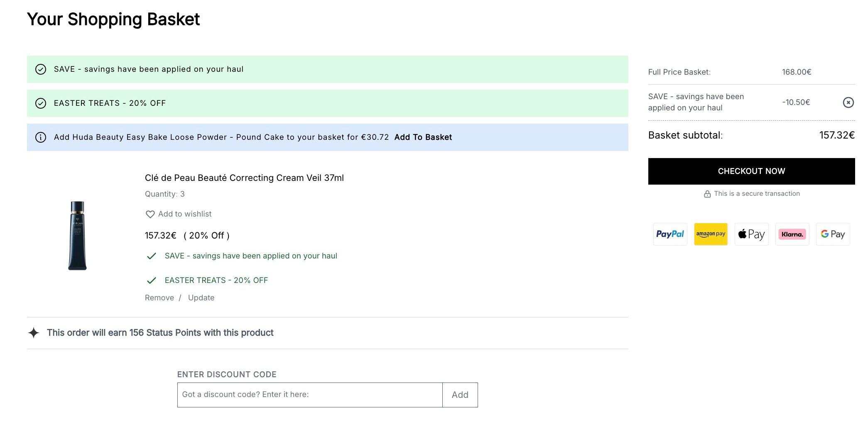
Task: Click the PayPal payment icon
Action: click(670, 234)
